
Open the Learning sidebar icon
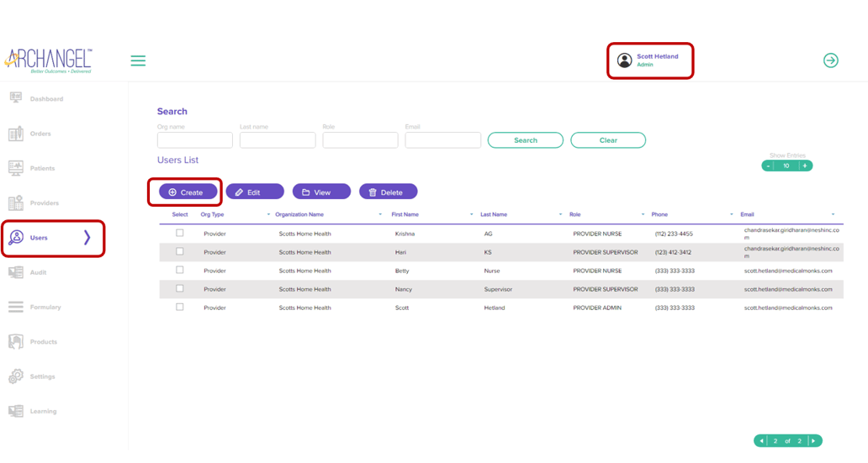pos(16,411)
